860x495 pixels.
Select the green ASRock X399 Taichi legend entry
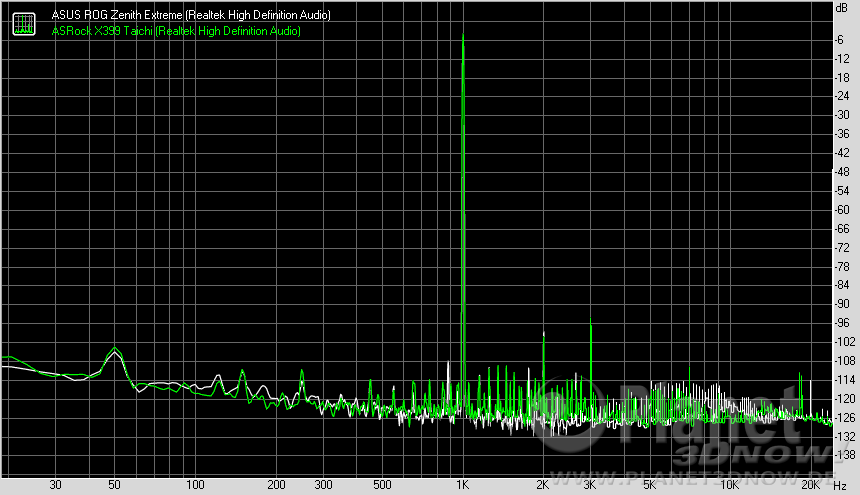[176, 31]
